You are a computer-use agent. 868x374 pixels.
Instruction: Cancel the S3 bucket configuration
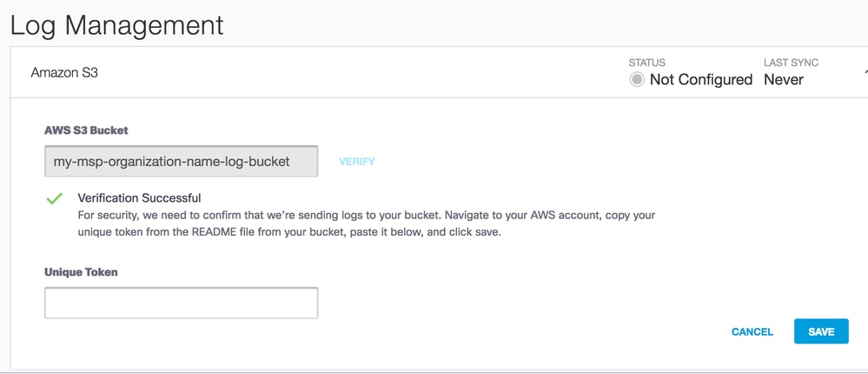coord(752,331)
